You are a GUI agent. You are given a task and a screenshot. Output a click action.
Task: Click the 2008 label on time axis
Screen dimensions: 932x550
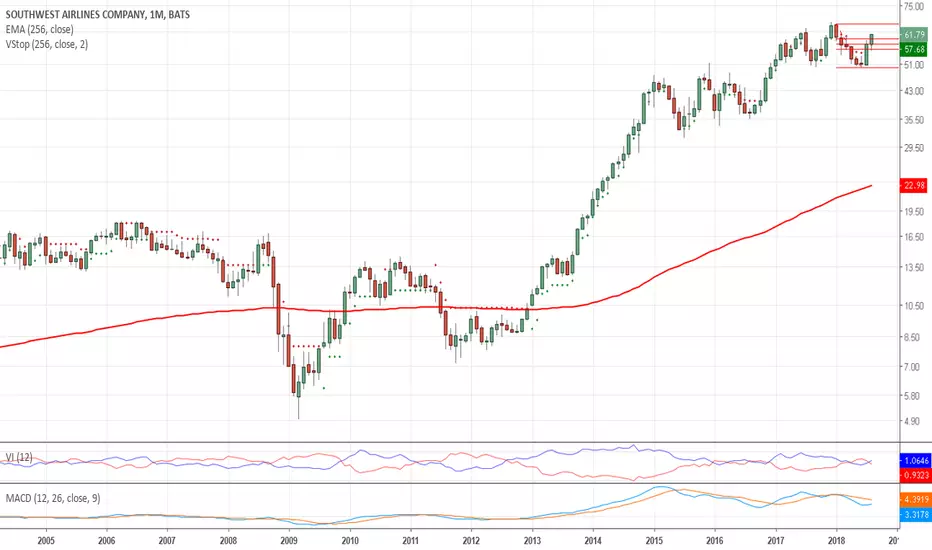tap(228, 540)
